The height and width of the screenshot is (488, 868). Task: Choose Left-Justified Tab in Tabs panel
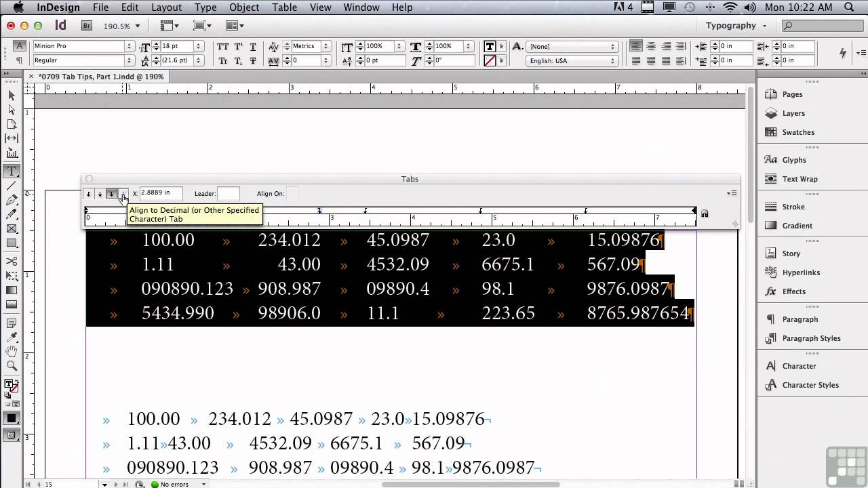click(x=88, y=194)
